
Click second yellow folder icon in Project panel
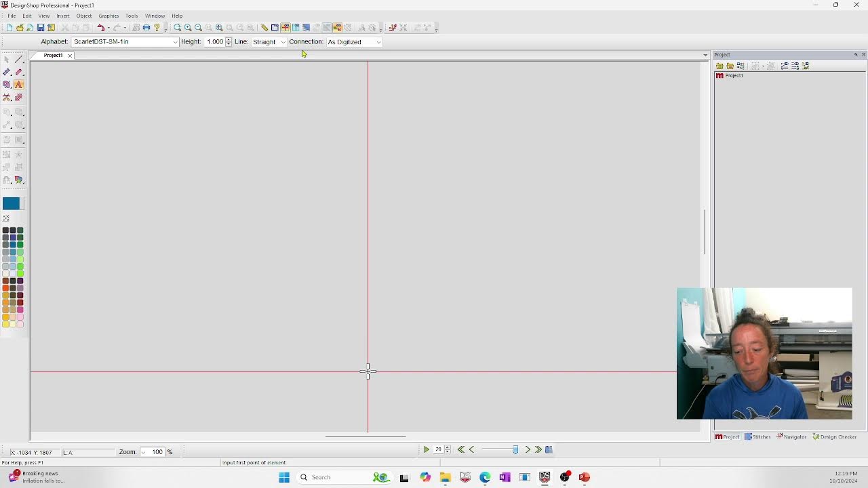click(x=730, y=66)
